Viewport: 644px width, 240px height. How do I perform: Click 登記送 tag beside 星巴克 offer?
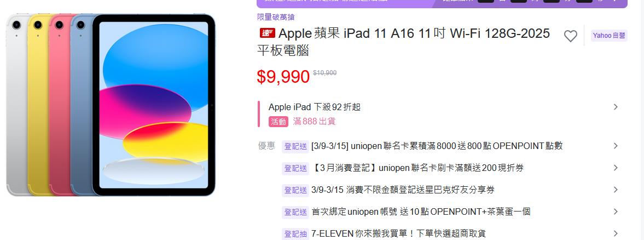[295, 190]
